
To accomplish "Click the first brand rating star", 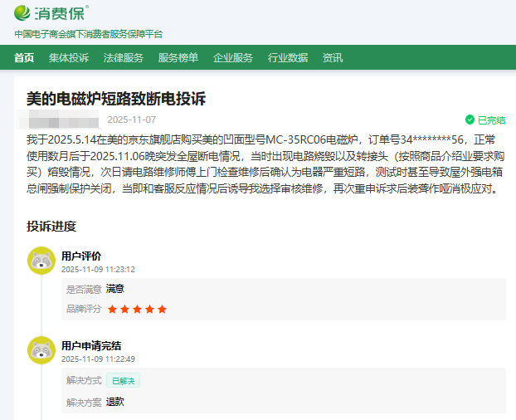I will pos(112,310).
